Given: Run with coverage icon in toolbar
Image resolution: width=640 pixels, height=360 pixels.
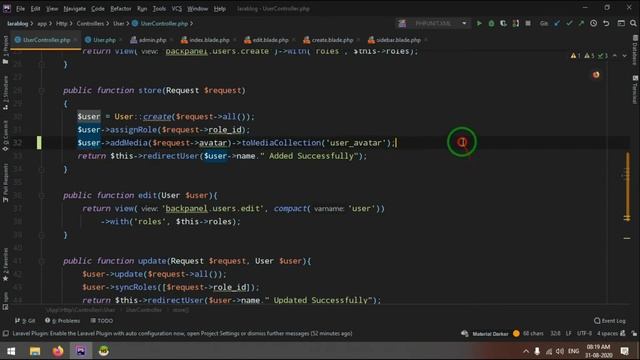Looking at the screenshot, I should (x=503, y=24).
